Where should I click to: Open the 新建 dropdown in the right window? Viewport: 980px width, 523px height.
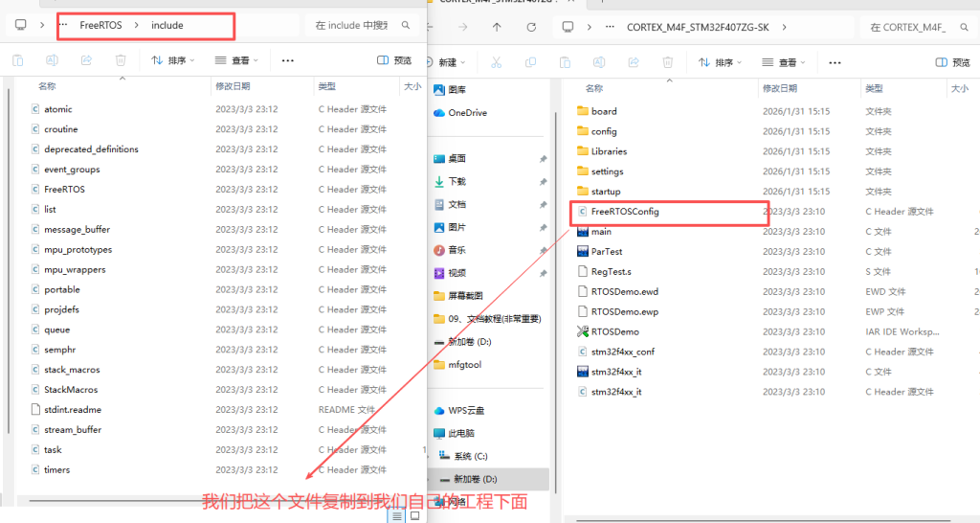(x=452, y=62)
